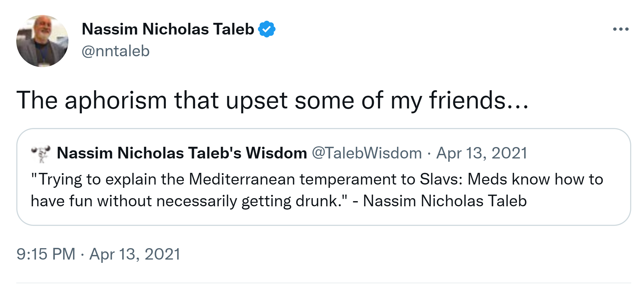The width and height of the screenshot is (644, 293).
Task: Click the @TalebWisdom handle
Action: (367, 153)
